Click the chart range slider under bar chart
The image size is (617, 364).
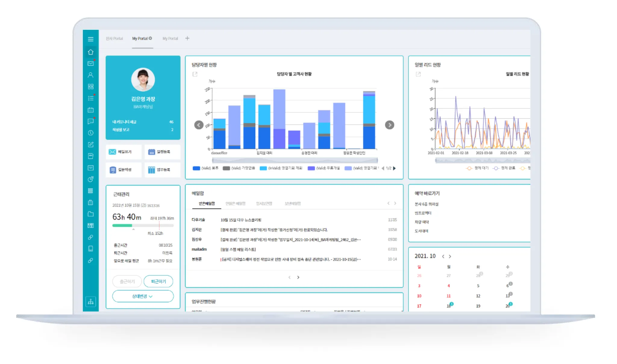(x=295, y=160)
